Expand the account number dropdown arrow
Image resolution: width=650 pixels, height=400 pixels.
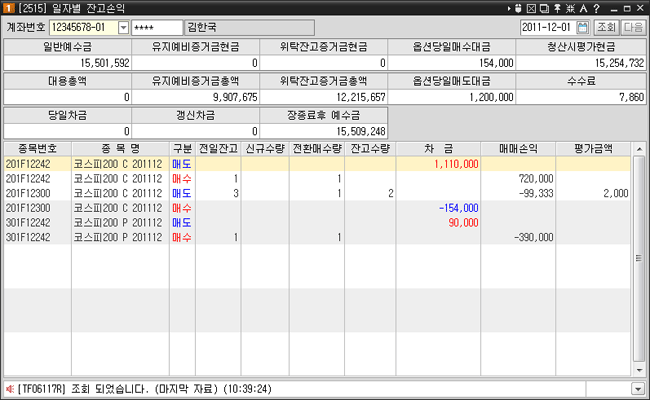click(123, 28)
